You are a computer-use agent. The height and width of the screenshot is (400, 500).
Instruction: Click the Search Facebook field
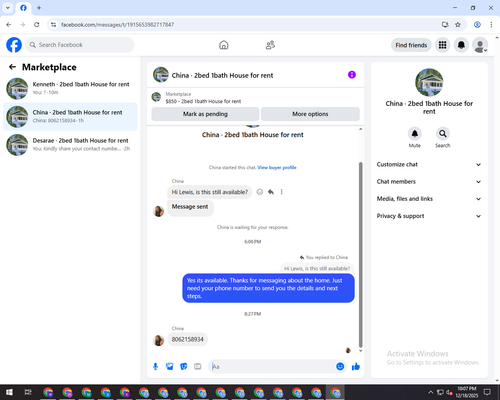[80, 45]
